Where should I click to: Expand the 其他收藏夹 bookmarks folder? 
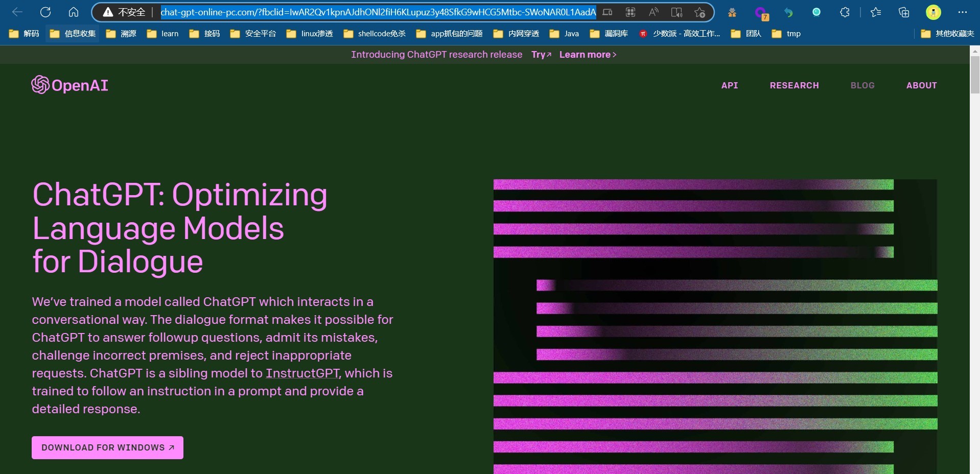[x=947, y=34]
